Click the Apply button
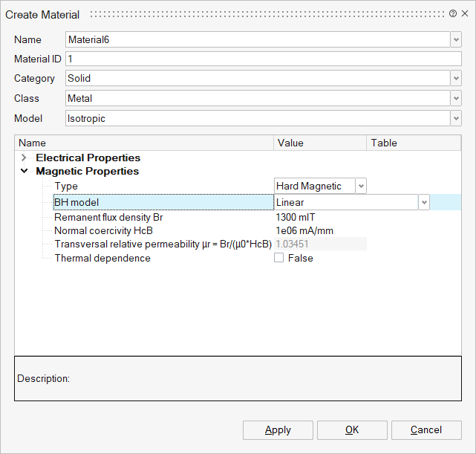This screenshot has height=454, width=476. click(278, 430)
